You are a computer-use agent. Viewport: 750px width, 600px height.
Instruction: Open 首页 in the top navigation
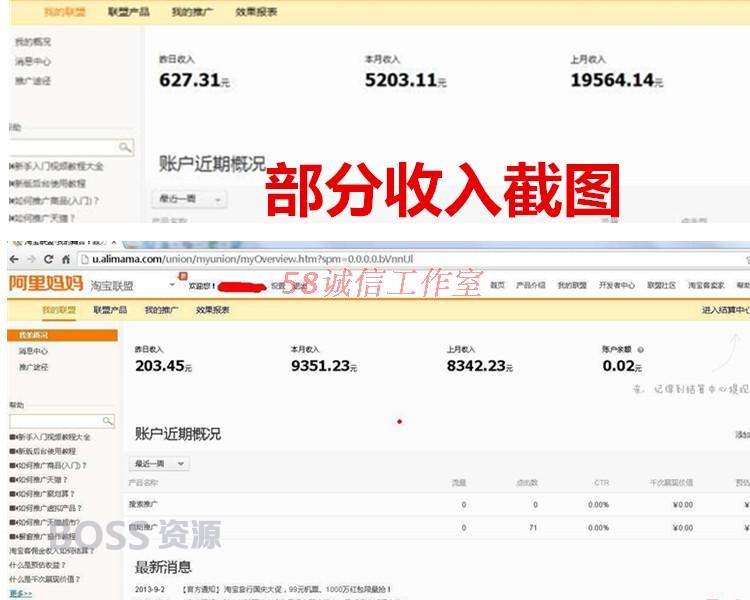tap(497, 285)
